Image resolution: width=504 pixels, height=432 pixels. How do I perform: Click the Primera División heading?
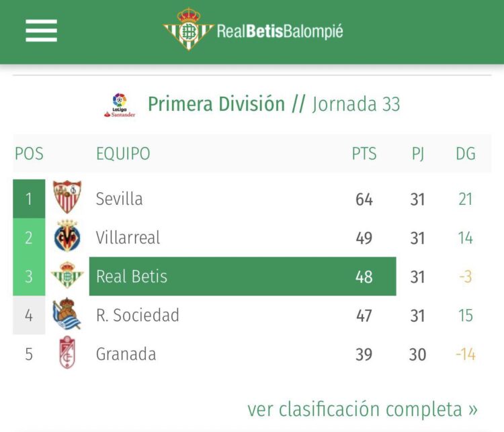tap(216, 104)
